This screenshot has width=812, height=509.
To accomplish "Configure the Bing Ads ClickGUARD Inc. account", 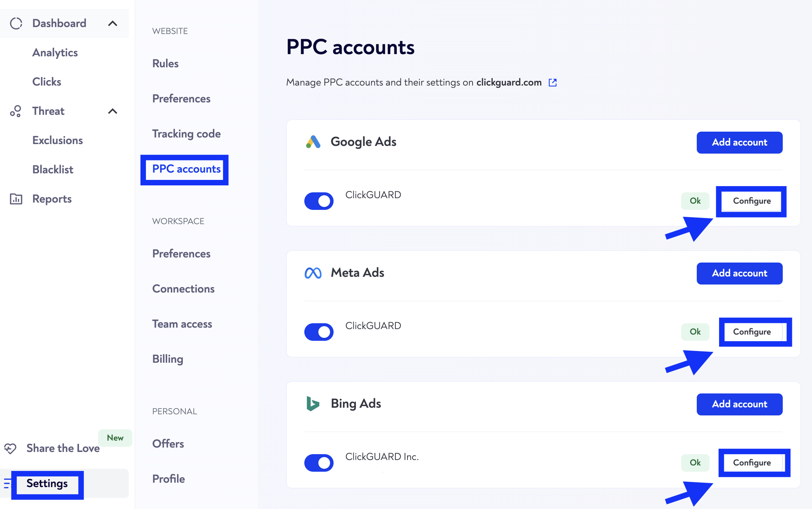I will (x=752, y=463).
